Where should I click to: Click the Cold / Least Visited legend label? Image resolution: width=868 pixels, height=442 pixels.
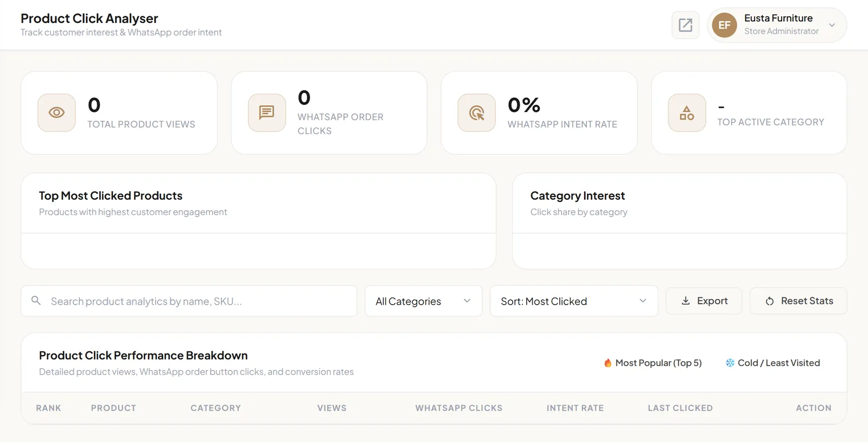click(x=778, y=363)
